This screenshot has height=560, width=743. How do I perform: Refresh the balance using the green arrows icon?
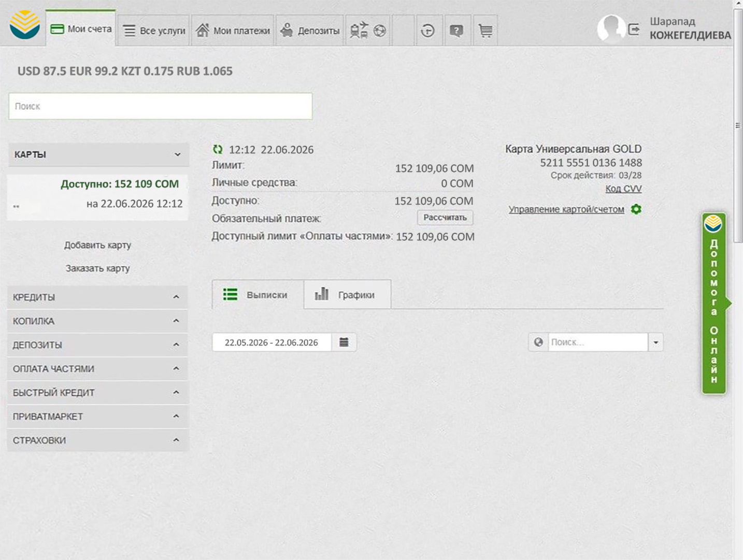pyautogui.click(x=218, y=149)
